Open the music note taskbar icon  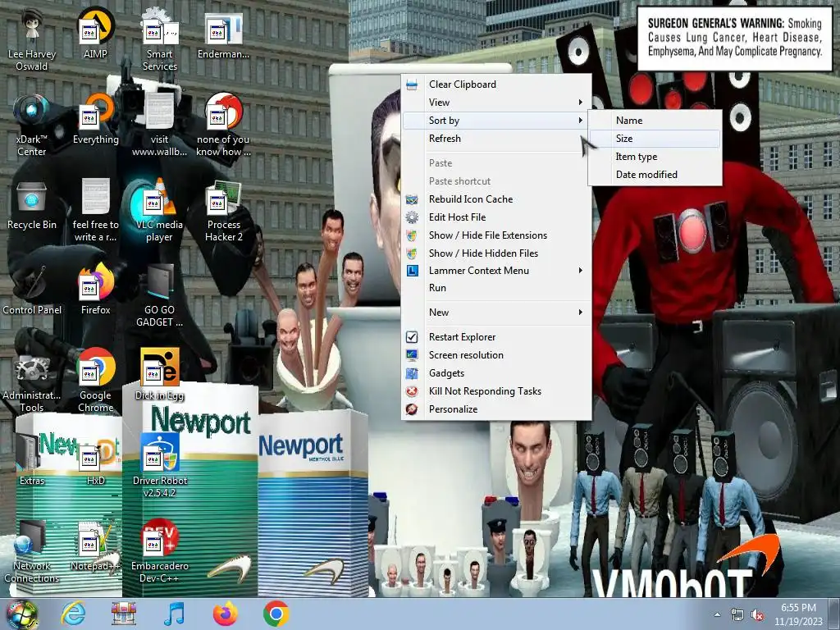[x=174, y=614]
